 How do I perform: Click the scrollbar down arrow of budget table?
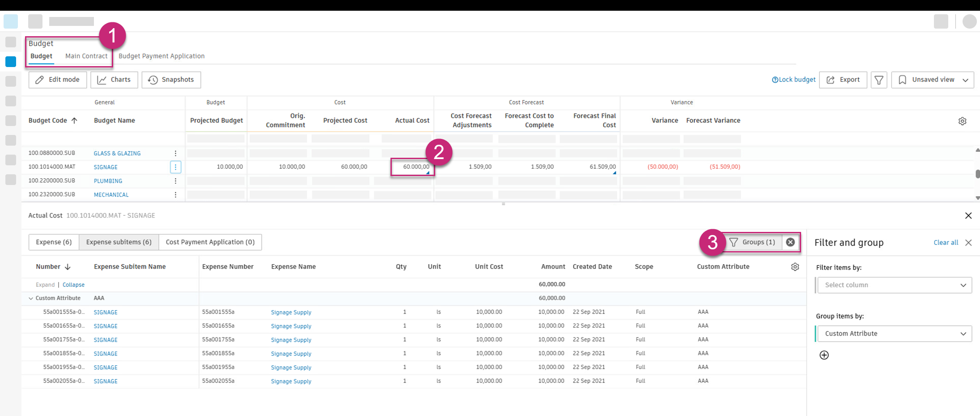(977, 198)
